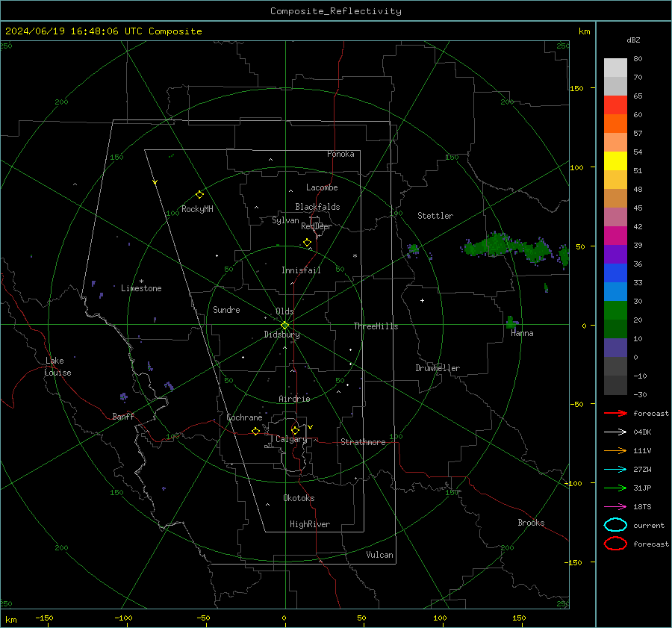The width and height of the screenshot is (672, 628).
Task: Click the cyan current ellipse legend icon
Action: (x=615, y=525)
